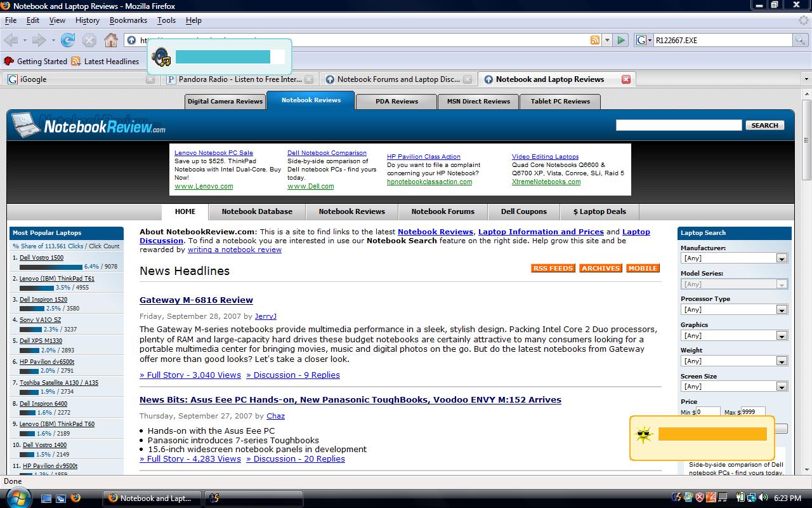
Task: Open the second taskbar application button
Action: click(253, 498)
